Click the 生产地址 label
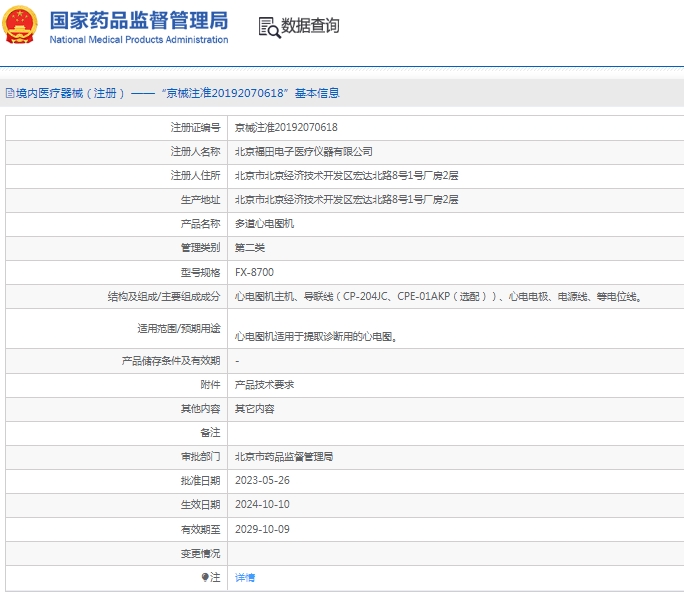Viewport: 684px width, 598px height. coord(201,199)
